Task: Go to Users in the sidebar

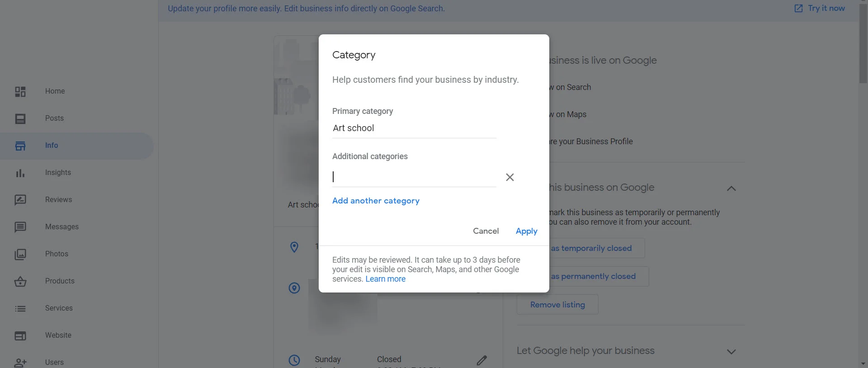Action: click(54, 363)
